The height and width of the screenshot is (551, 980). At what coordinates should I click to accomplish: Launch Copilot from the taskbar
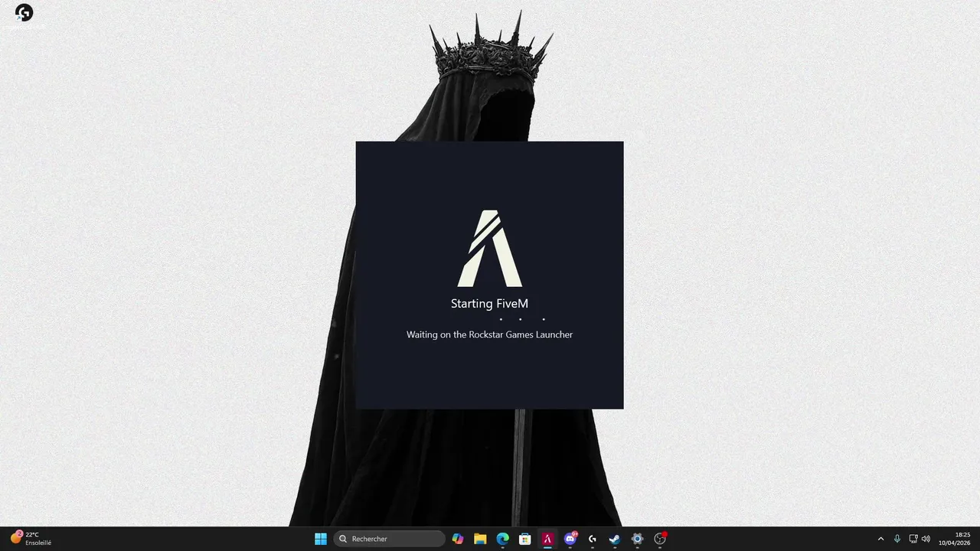click(x=458, y=539)
